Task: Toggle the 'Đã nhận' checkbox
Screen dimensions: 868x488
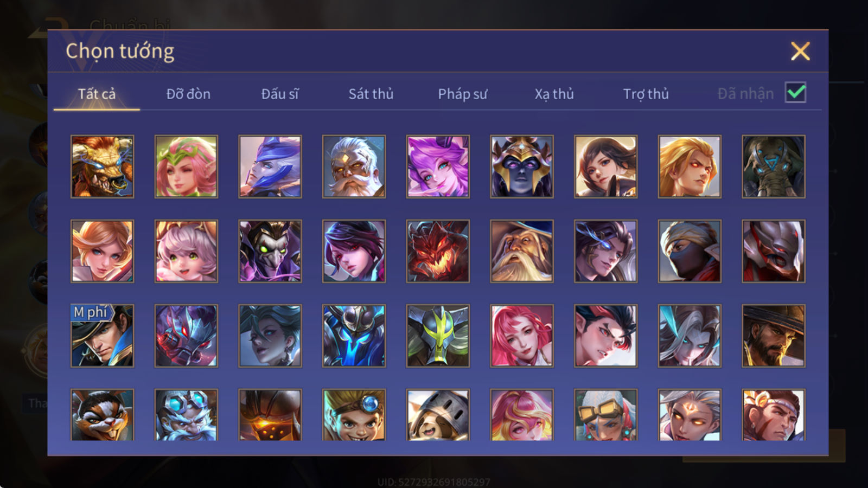Action: (x=795, y=93)
